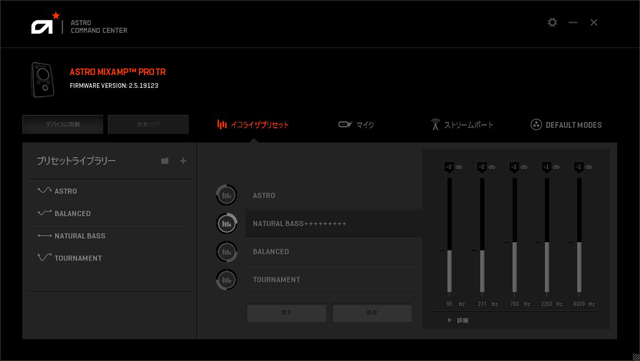The height and width of the screenshot is (361, 640).
Task: Expand the 詳細 details section
Action: tap(458, 321)
